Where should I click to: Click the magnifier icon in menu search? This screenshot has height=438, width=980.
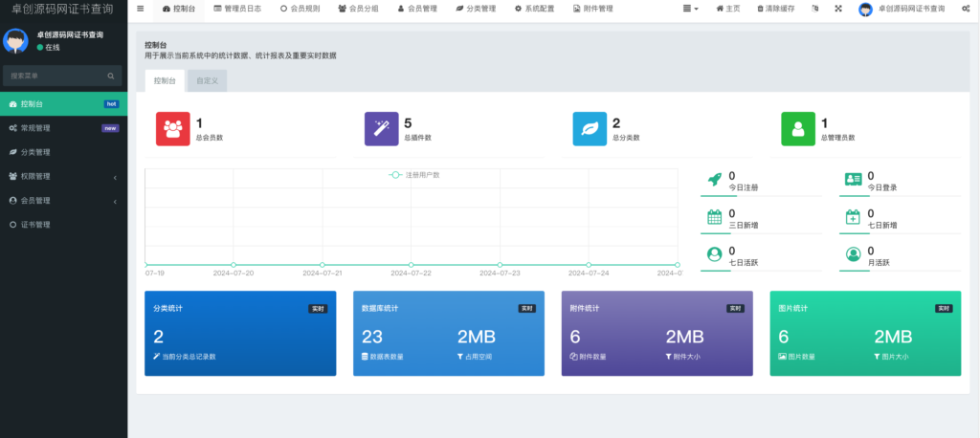pyautogui.click(x=111, y=76)
